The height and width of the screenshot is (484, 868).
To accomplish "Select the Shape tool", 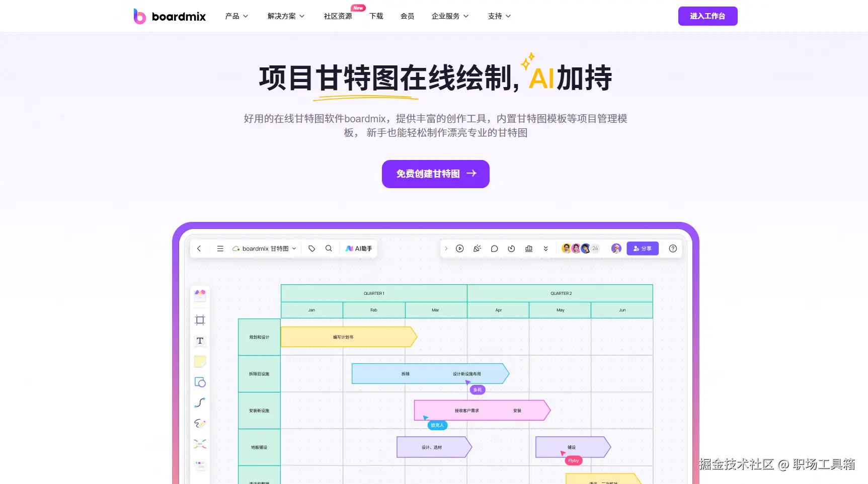I will tap(200, 382).
